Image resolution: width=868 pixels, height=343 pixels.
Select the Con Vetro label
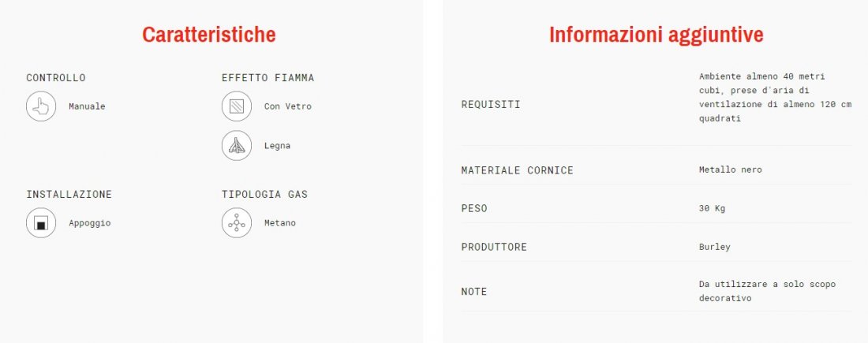tap(287, 106)
